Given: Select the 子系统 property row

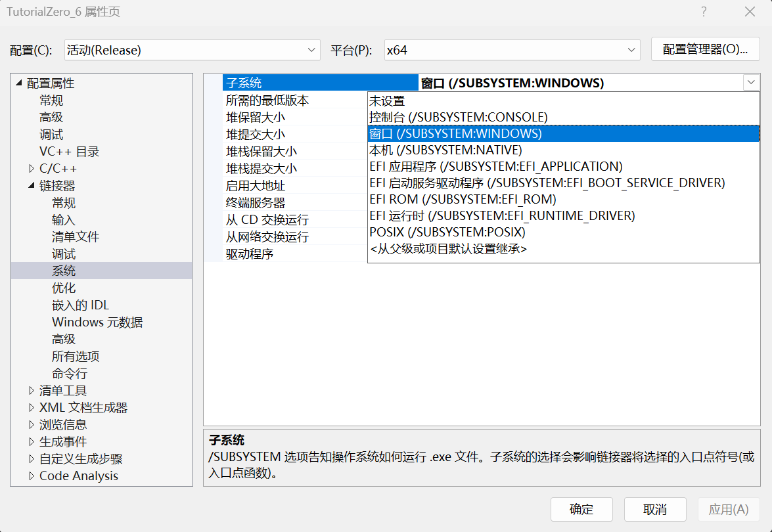Looking at the screenshot, I should (320, 83).
